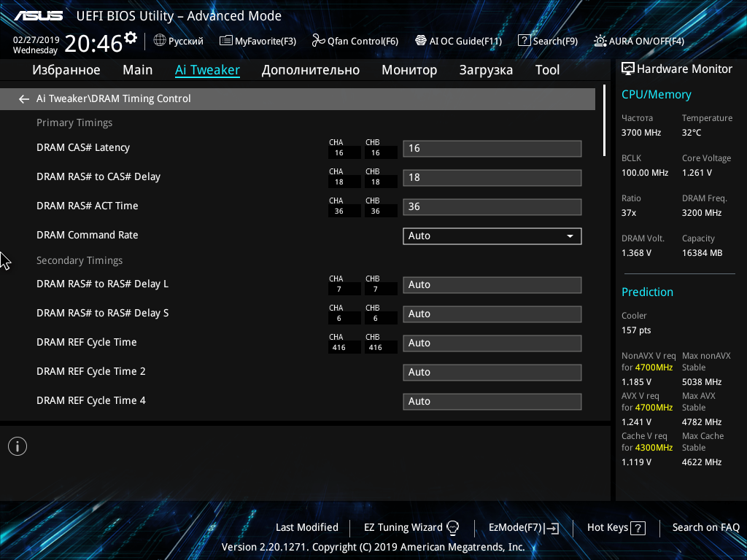Select the Ai Tweaker tab
Screen dimensions: 747x560
(207, 70)
